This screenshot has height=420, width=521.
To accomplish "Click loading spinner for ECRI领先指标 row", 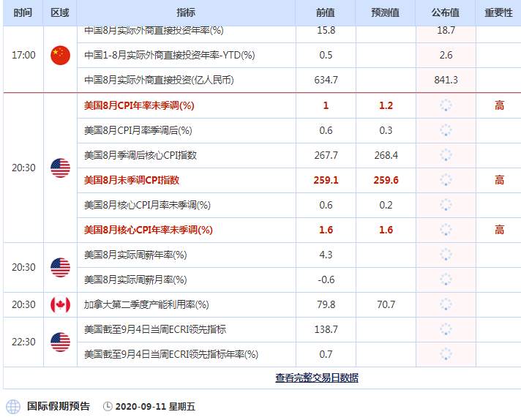I will pyautogui.click(x=446, y=329).
